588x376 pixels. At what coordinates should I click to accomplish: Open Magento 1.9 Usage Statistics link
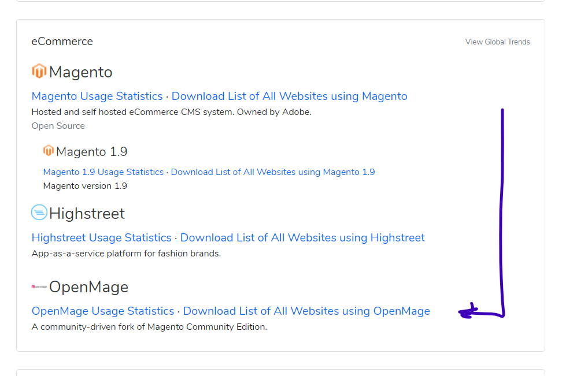click(103, 172)
